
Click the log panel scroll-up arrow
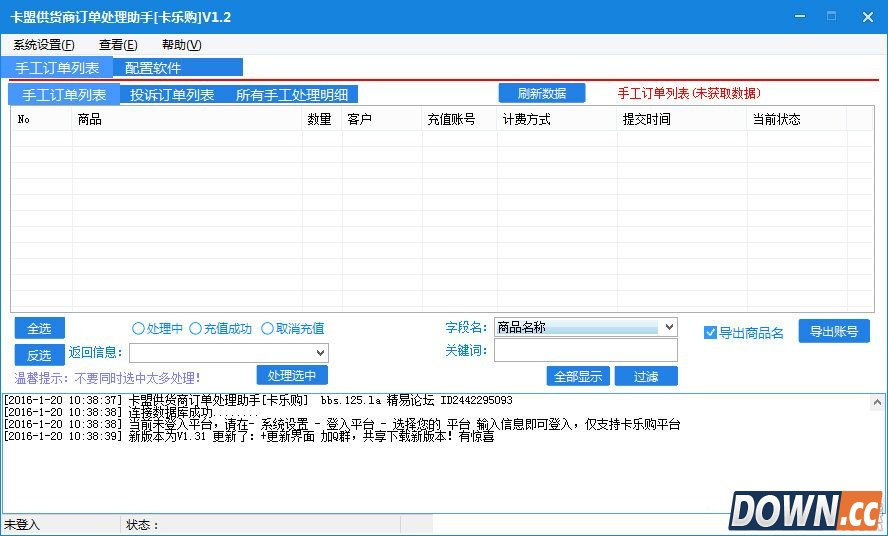pyautogui.click(x=877, y=402)
